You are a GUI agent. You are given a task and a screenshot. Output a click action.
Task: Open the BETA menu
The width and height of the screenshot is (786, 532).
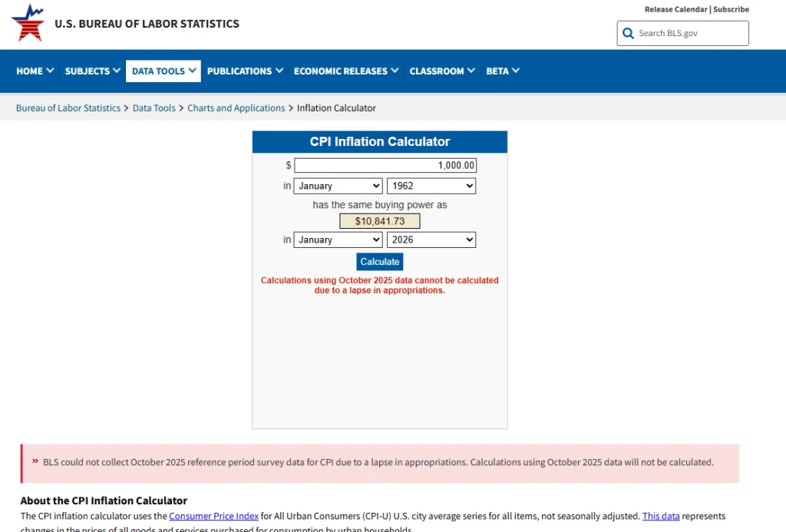(502, 71)
